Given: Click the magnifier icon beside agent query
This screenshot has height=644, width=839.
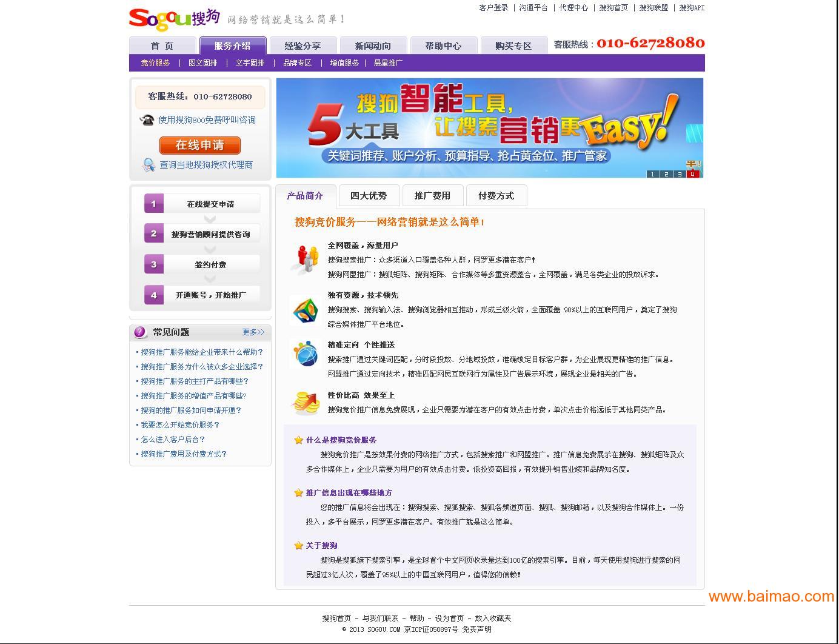Looking at the screenshot, I should [x=149, y=165].
